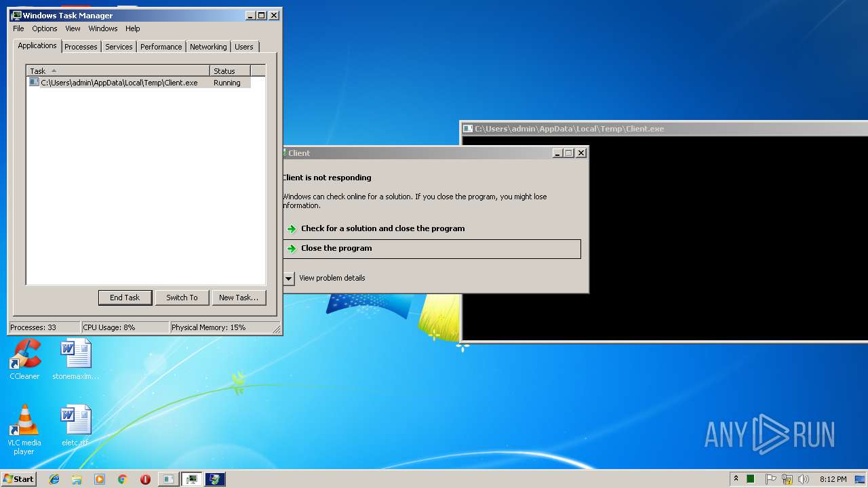Select the Applications tab
This screenshot has height=488, width=868.
coord(37,45)
